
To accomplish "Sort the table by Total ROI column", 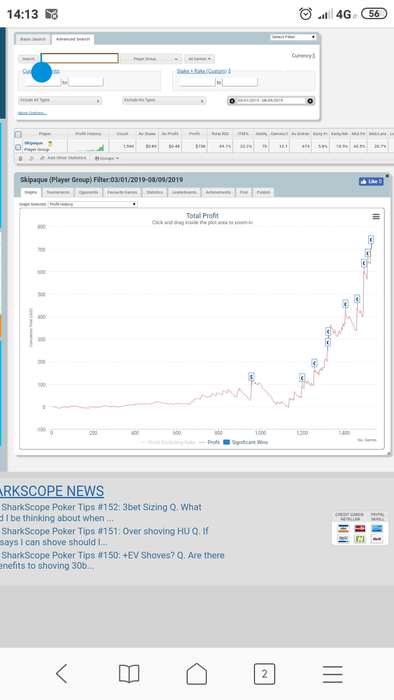I will 220,133.
